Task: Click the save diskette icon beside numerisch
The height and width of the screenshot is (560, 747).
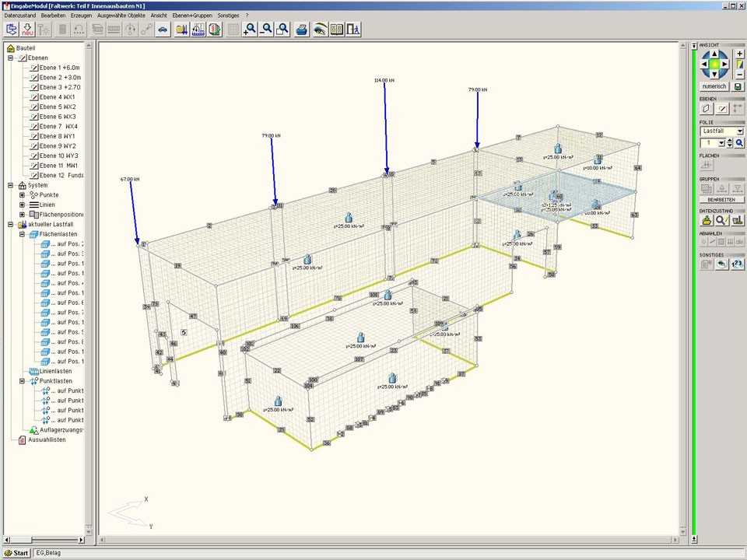Action: point(738,86)
